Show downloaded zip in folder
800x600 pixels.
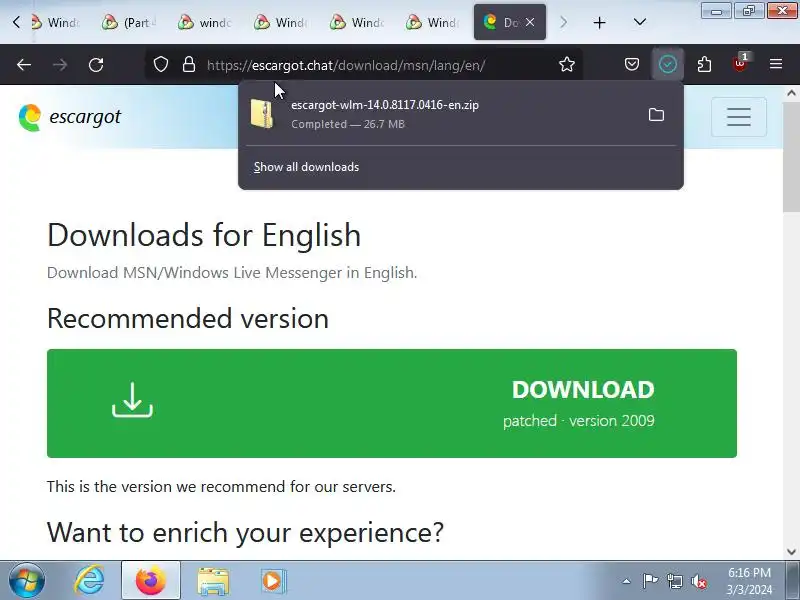[x=656, y=115]
